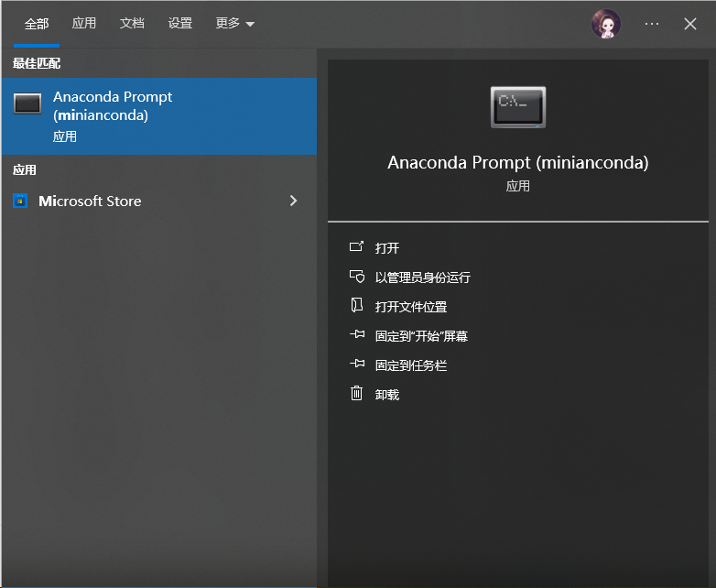
Task: Click 打开 to launch the app
Action: (386, 248)
